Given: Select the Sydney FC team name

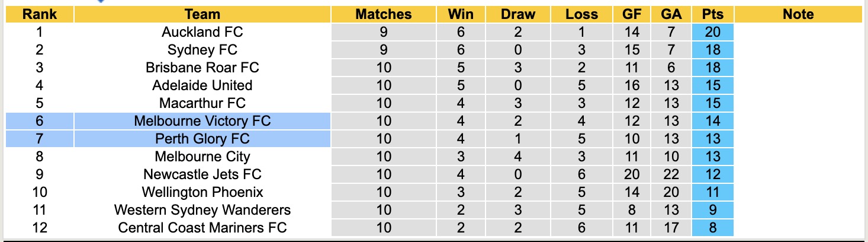Looking at the screenshot, I should pyautogui.click(x=202, y=50).
